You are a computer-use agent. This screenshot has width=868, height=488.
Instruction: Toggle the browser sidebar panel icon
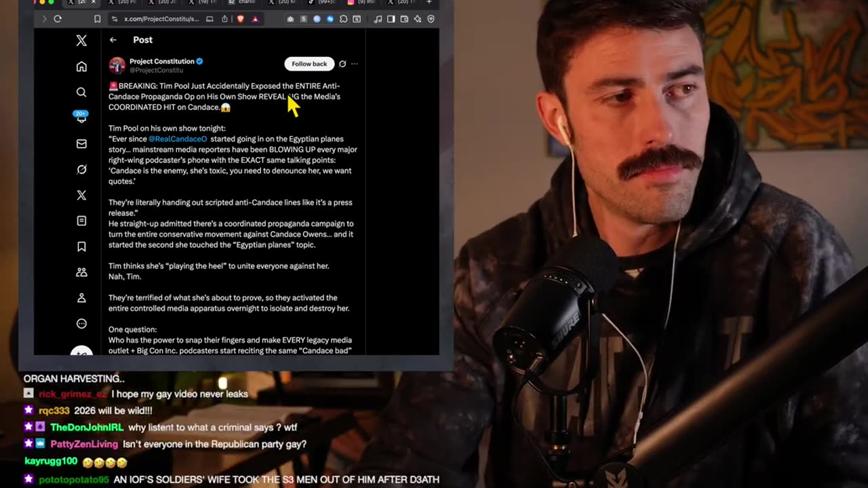[x=391, y=19]
